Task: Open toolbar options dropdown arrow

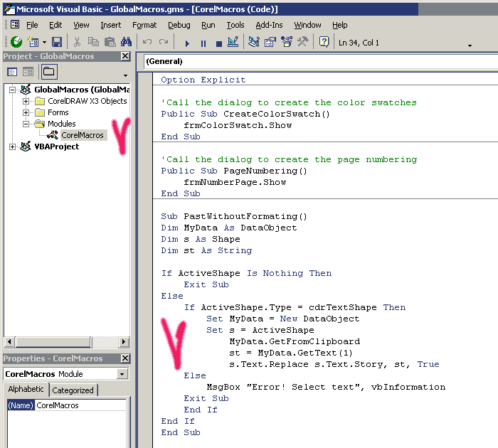Action: point(470,46)
